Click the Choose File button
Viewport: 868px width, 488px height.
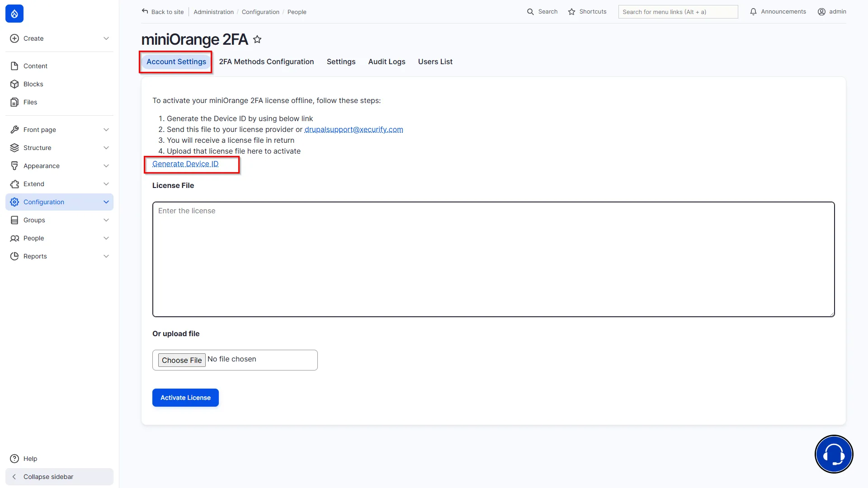coord(182,360)
